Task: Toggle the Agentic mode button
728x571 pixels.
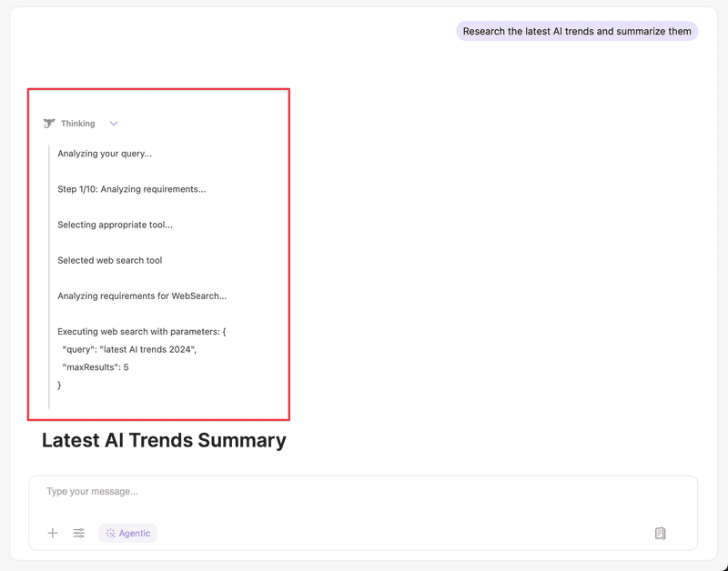Action: [128, 533]
